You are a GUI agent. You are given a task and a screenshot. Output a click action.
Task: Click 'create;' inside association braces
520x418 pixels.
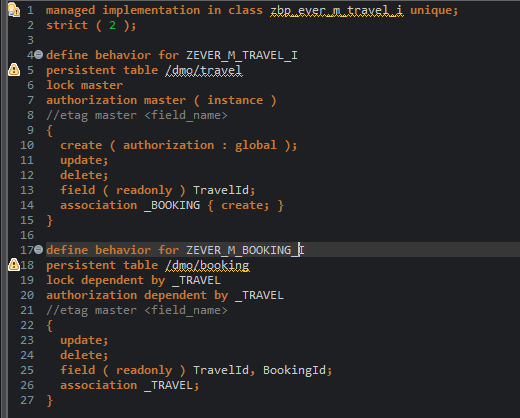tap(245, 205)
